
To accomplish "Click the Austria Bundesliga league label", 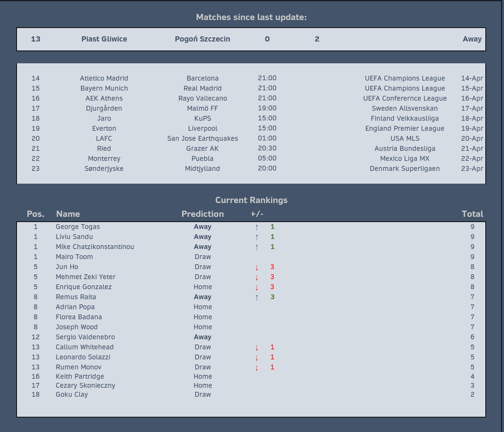I will click(x=405, y=148).
